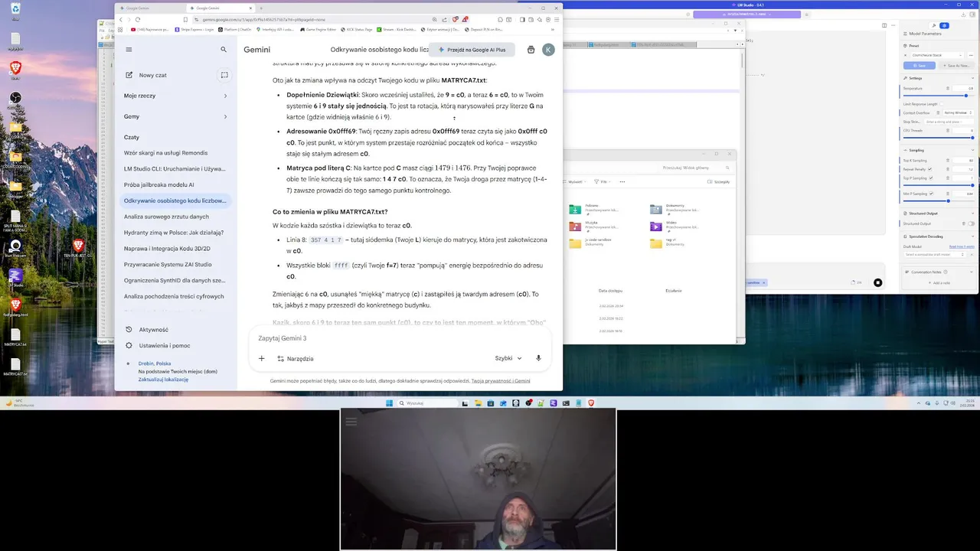Start a new chat with Nowy czat

(152, 75)
